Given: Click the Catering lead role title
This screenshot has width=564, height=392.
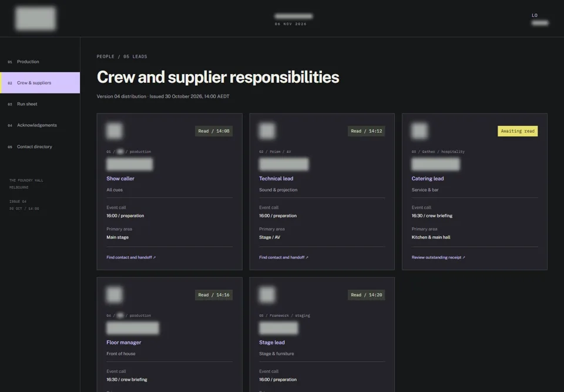Looking at the screenshot, I should [427, 179].
